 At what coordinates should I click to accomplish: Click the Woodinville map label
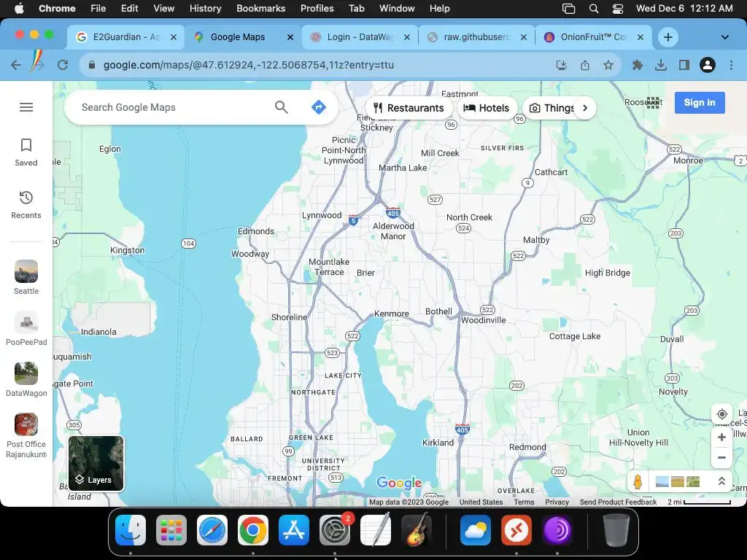point(483,320)
